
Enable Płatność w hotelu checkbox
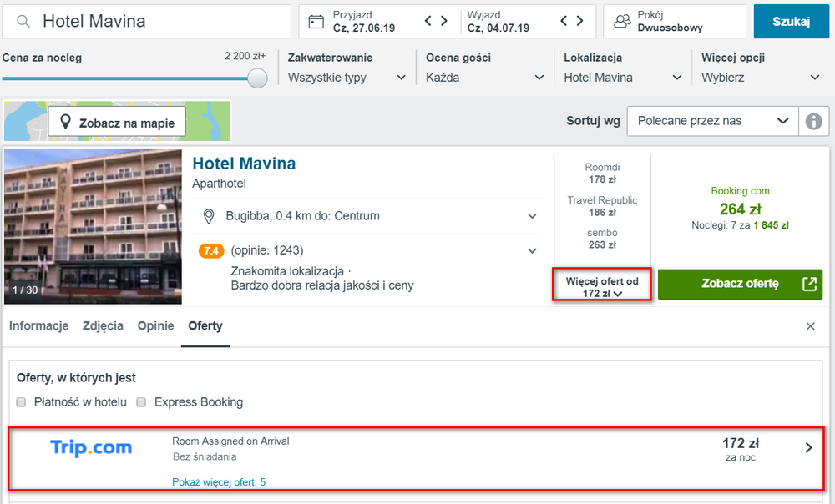[x=22, y=402]
